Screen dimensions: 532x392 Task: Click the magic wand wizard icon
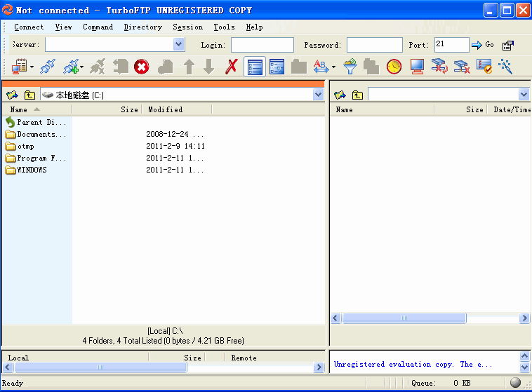[x=505, y=67]
